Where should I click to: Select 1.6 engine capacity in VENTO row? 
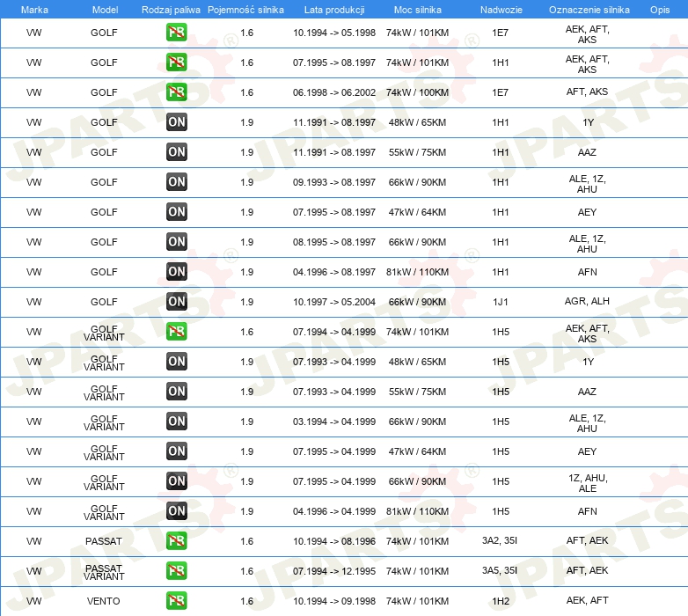click(x=246, y=601)
